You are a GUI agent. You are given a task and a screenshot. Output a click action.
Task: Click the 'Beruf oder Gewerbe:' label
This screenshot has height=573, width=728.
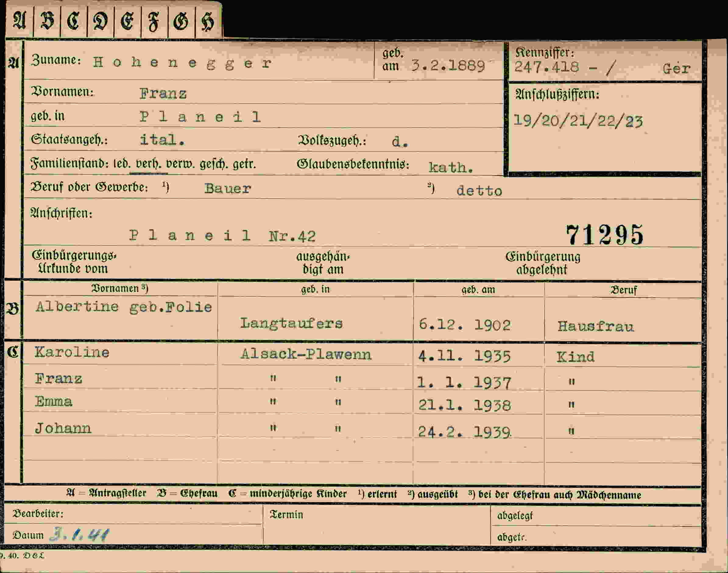click(89, 187)
